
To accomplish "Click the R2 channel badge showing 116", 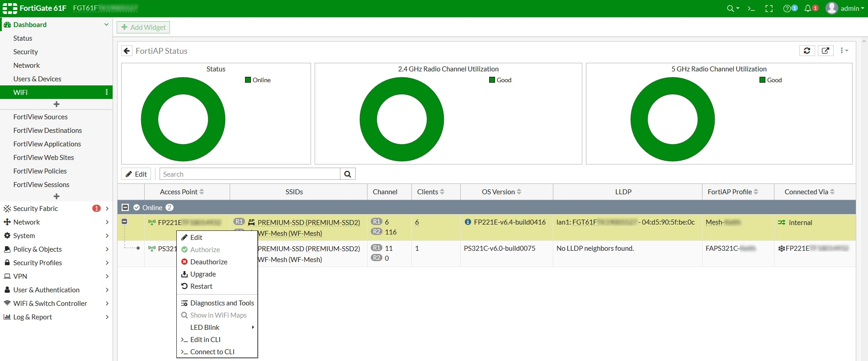I will point(377,232).
